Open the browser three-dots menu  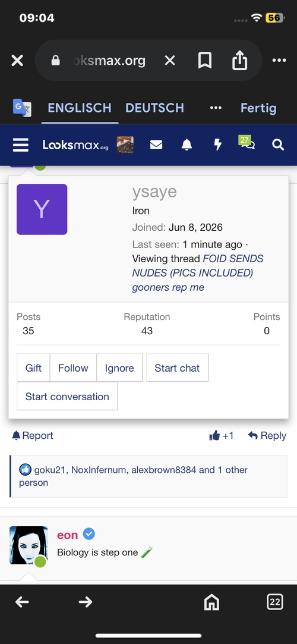coord(279,61)
